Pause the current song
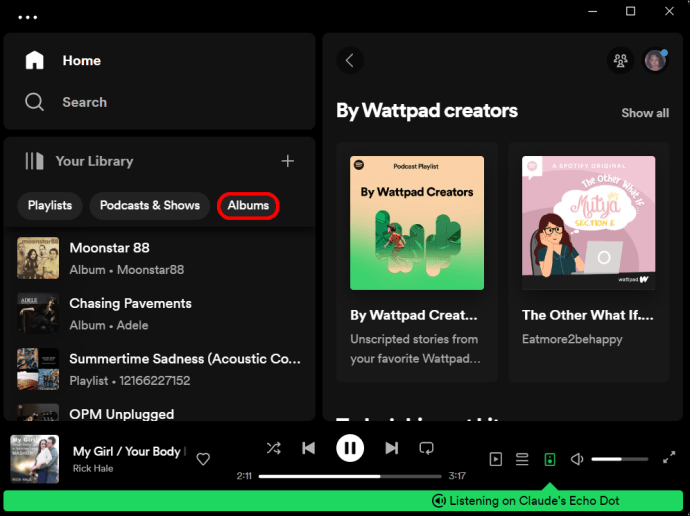Image resolution: width=690 pixels, height=516 pixels. click(350, 448)
